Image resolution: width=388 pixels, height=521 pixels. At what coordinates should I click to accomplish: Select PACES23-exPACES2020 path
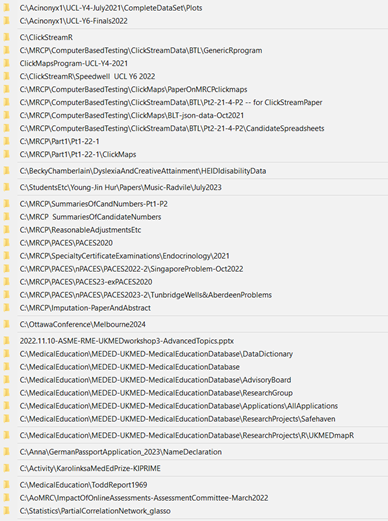point(86,282)
